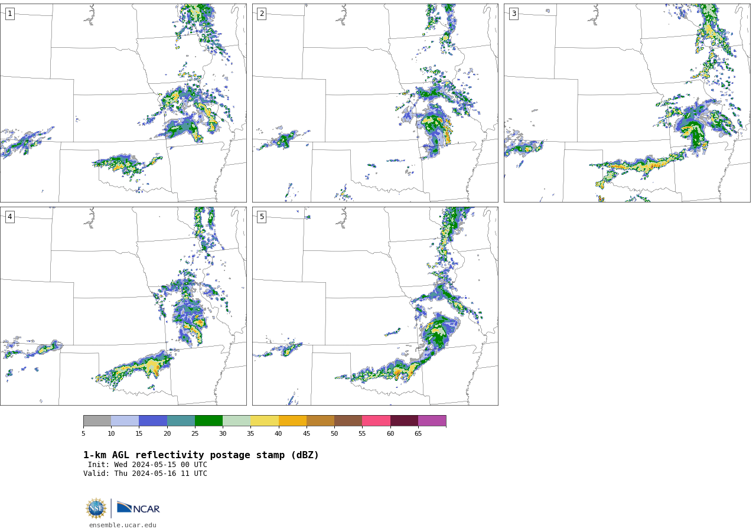Click the light blue 10-15 dBZ swatch

125,420
